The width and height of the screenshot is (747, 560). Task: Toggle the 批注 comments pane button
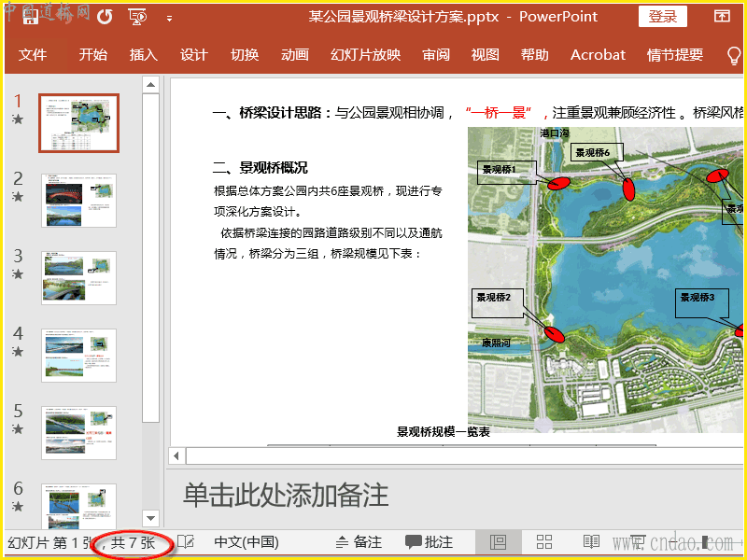[429, 542]
